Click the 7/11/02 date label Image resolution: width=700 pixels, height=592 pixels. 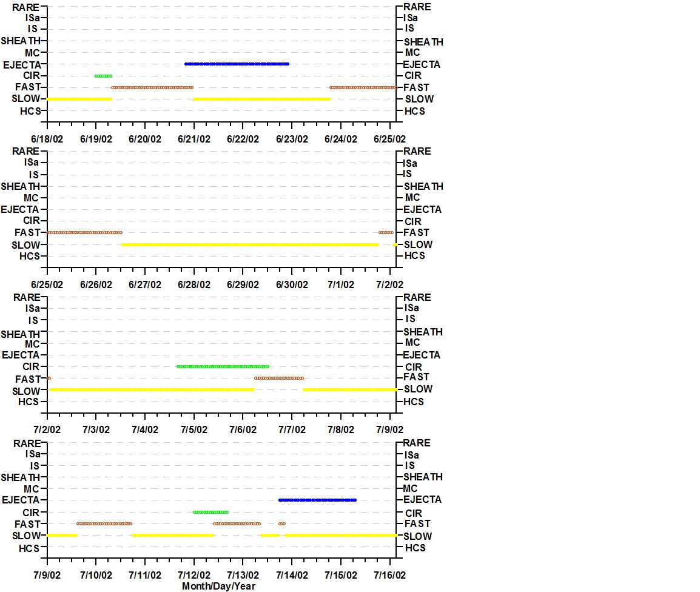tap(144, 575)
